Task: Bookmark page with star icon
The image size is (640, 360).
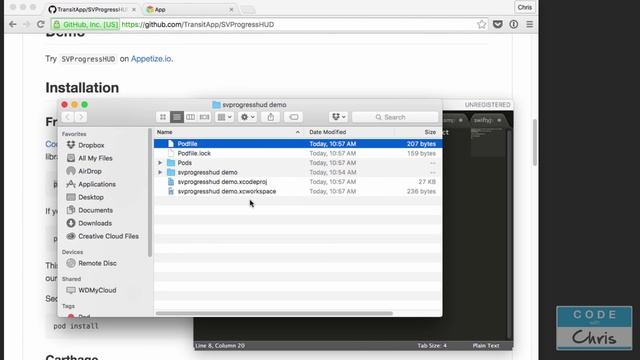Action: point(482,24)
